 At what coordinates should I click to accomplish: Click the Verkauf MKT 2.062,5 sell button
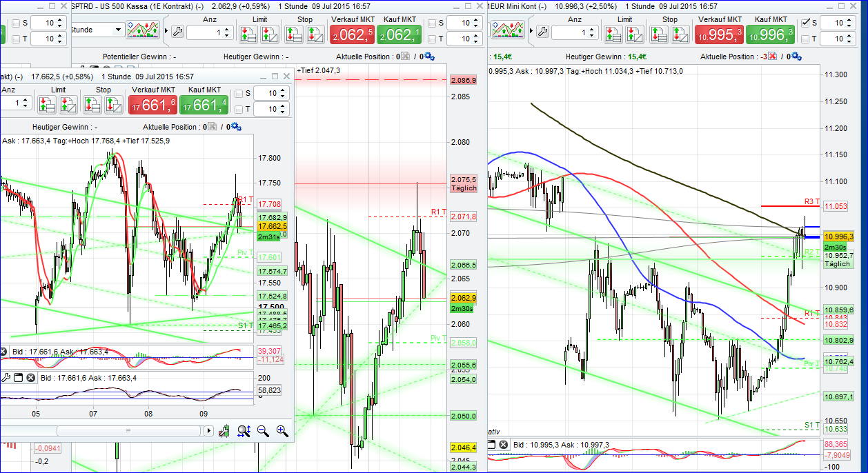(x=352, y=32)
